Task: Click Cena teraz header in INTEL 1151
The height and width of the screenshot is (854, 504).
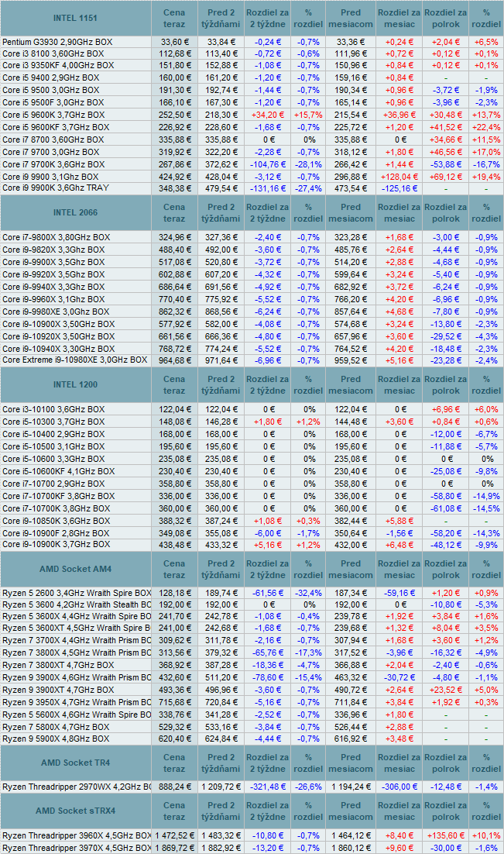Action: [174, 18]
